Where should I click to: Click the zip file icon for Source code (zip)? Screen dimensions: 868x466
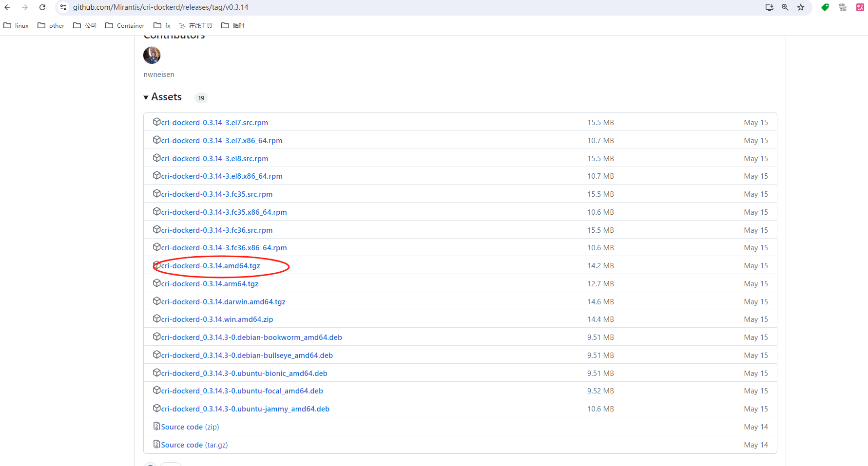coord(156,426)
